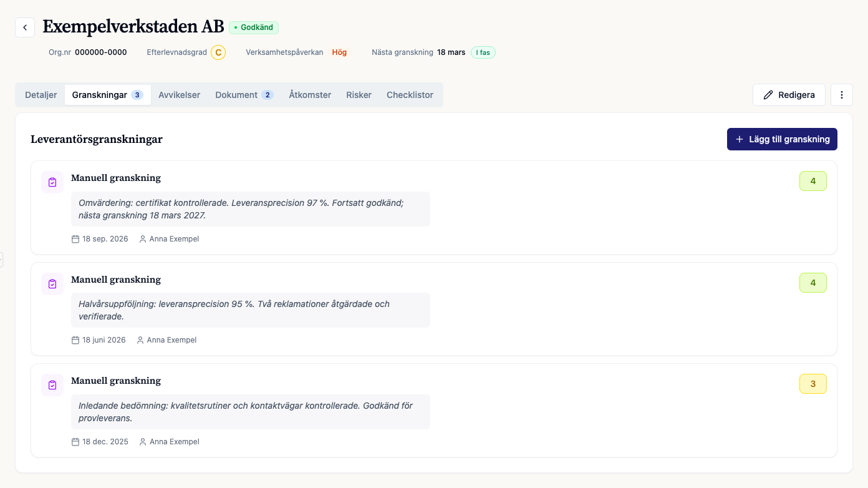
Task: Click the person icon in the 18 sep. 2026 review
Action: point(143,239)
